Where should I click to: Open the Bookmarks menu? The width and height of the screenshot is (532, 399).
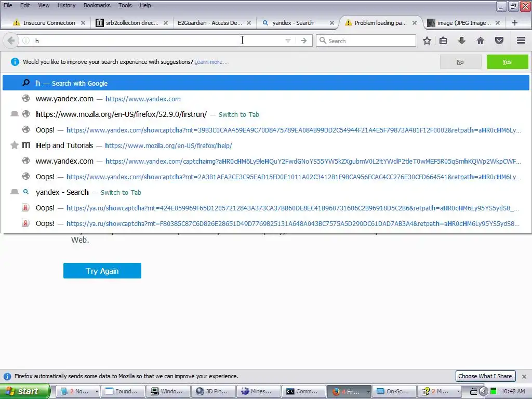pyautogui.click(x=97, y=5)
